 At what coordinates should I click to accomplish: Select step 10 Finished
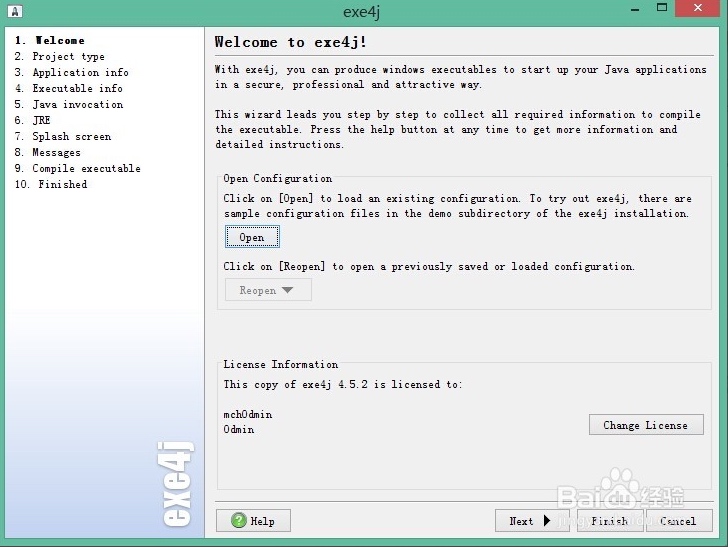[51, 184]
